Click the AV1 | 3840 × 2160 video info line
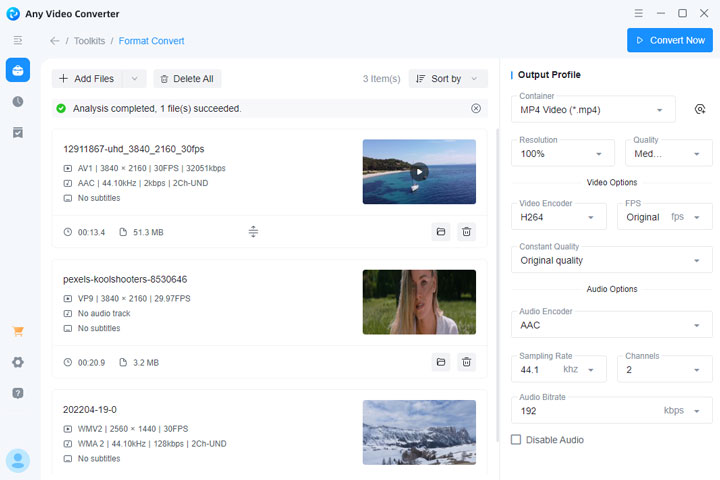 click(x=152, y=168)
